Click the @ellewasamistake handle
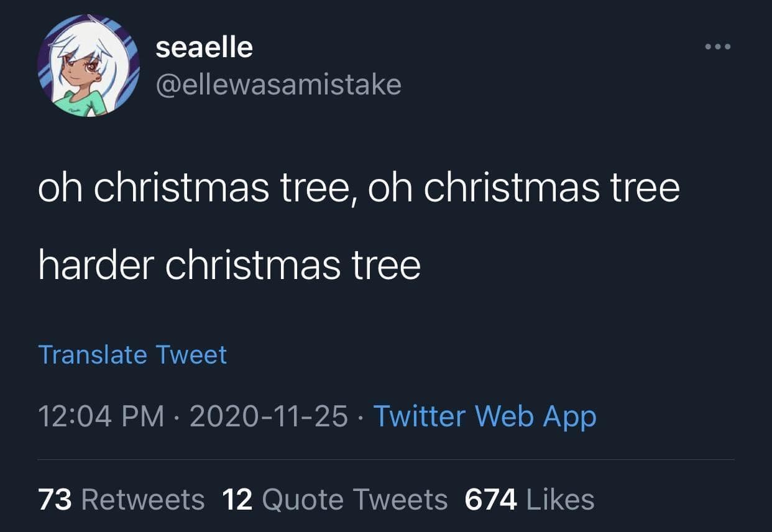The width and height of the screenshot is (772, 532). (278, 84)
